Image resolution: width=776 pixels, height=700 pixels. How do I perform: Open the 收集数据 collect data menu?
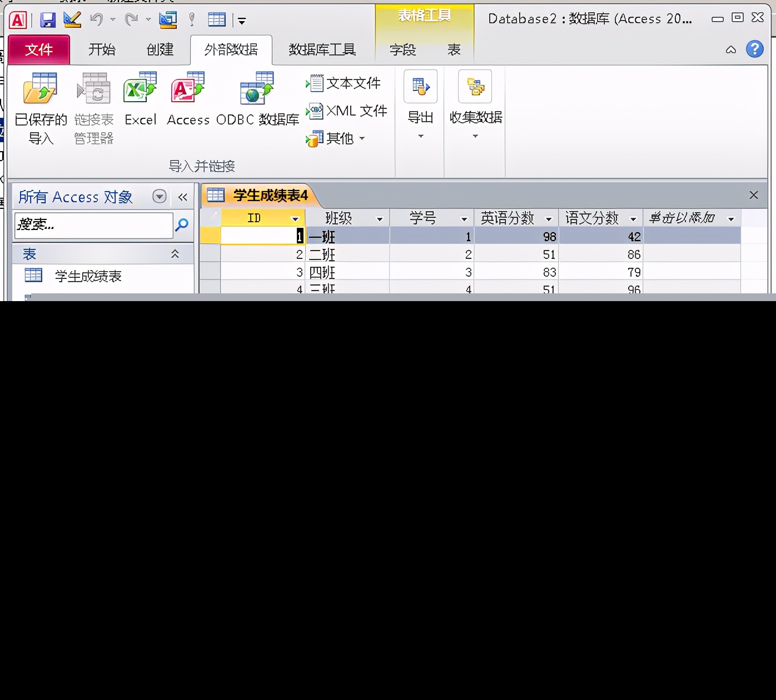(x=475, y=106)
